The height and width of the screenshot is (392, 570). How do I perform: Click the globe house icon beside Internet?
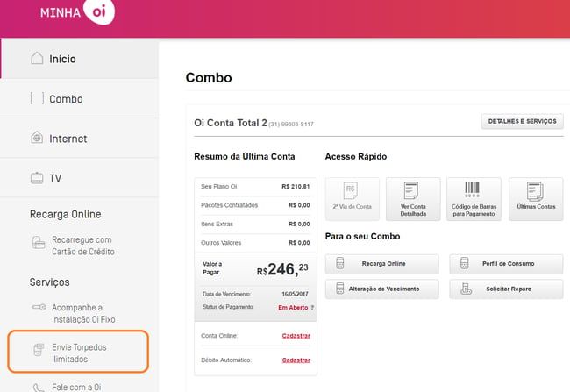point(37,138)
